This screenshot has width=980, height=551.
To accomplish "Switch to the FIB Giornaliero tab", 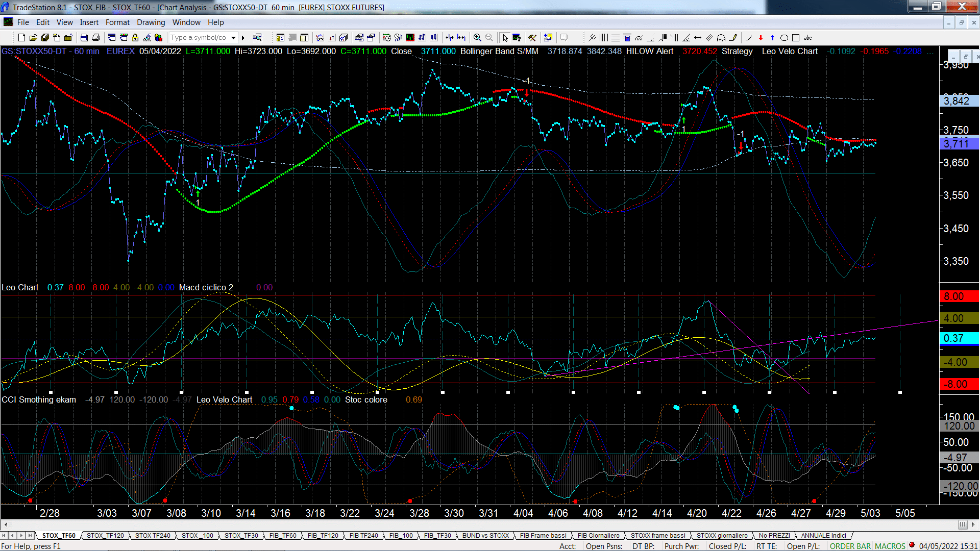I will [598, 535].
